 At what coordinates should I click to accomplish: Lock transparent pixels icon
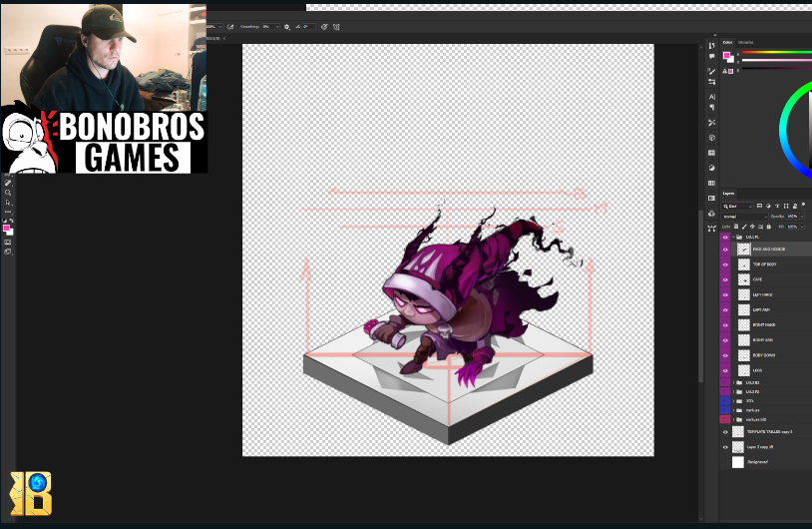[736, 227]
